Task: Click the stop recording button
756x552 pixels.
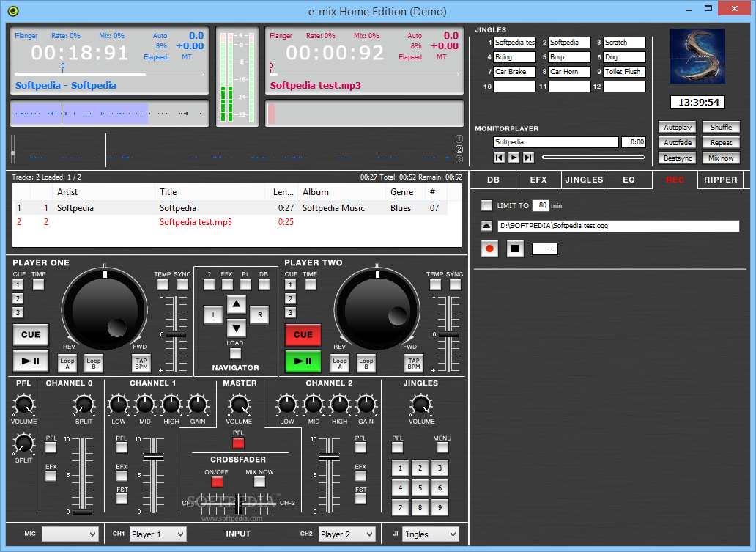Action: [515, 249]
